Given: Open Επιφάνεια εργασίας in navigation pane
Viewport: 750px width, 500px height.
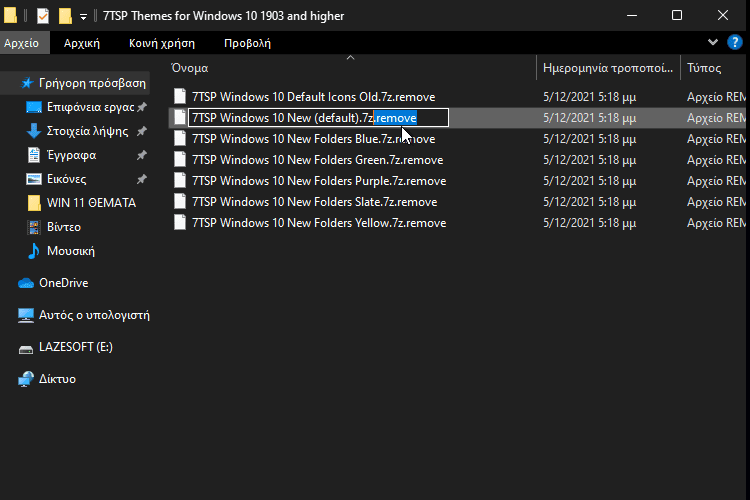Looking at the screenshot, I should click(x=90, y=107).
